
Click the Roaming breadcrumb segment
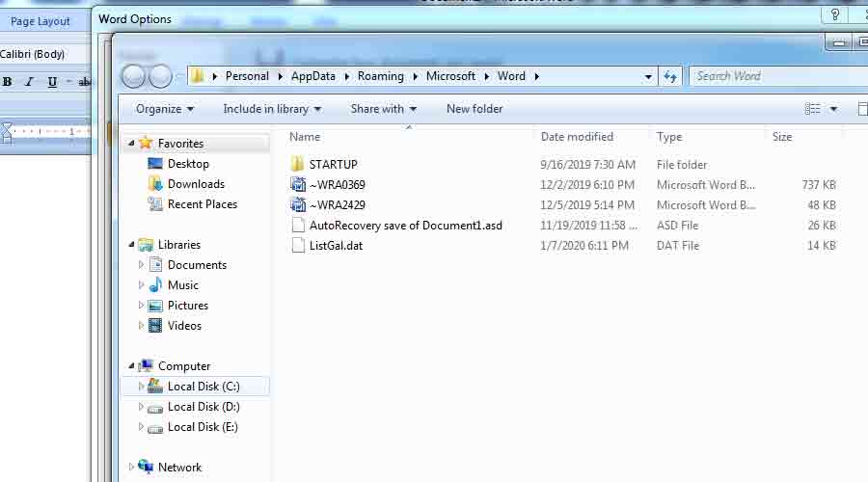point(380,76)
